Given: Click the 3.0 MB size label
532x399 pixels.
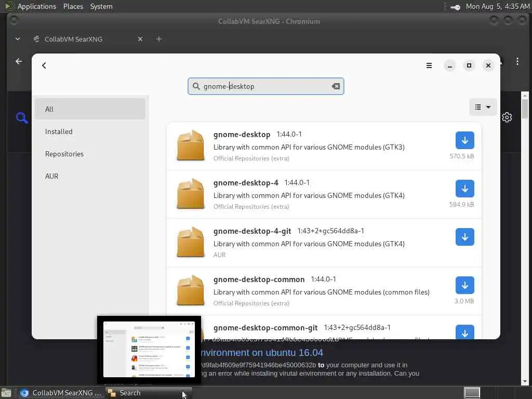Looking at the screenshot, I should point(464,301).
